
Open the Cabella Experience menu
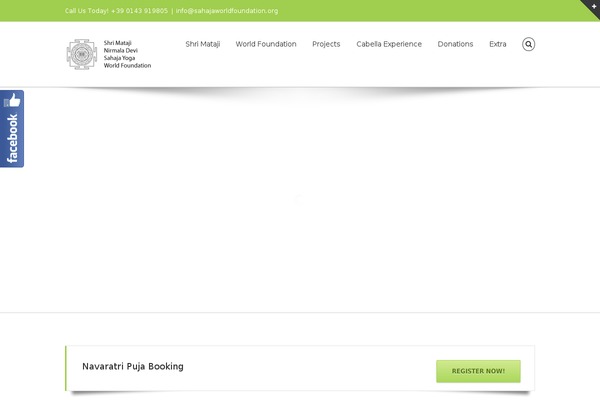coord(389,44)
